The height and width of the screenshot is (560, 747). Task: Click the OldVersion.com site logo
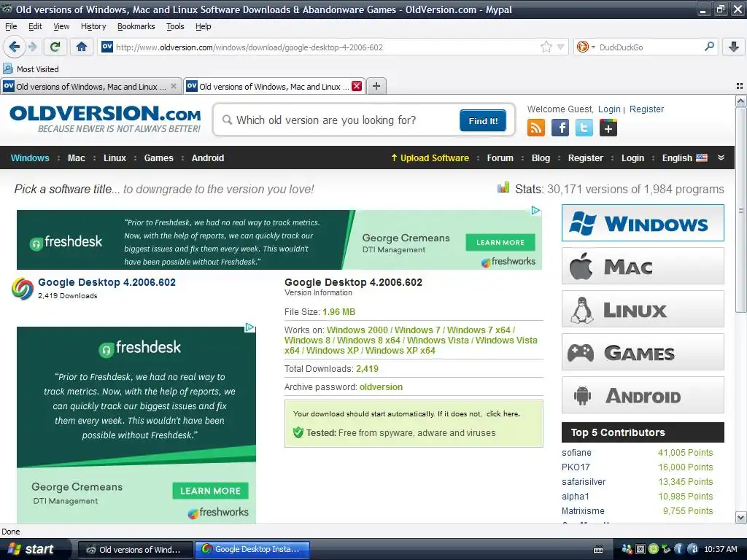pos(105,119)
